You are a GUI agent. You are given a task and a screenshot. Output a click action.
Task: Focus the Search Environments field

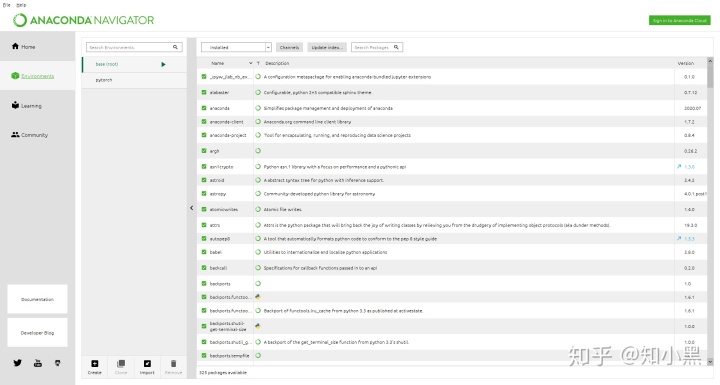coord(134,47)
